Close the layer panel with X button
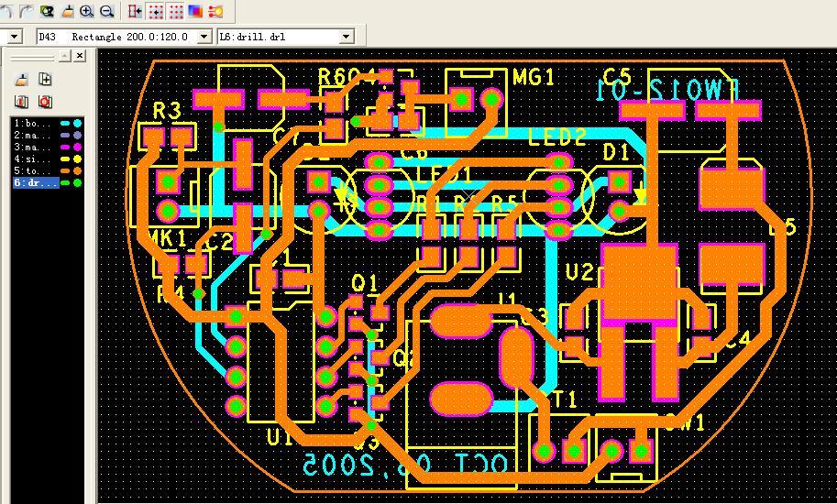Screen dimensions: 837x504 [80, 56]
